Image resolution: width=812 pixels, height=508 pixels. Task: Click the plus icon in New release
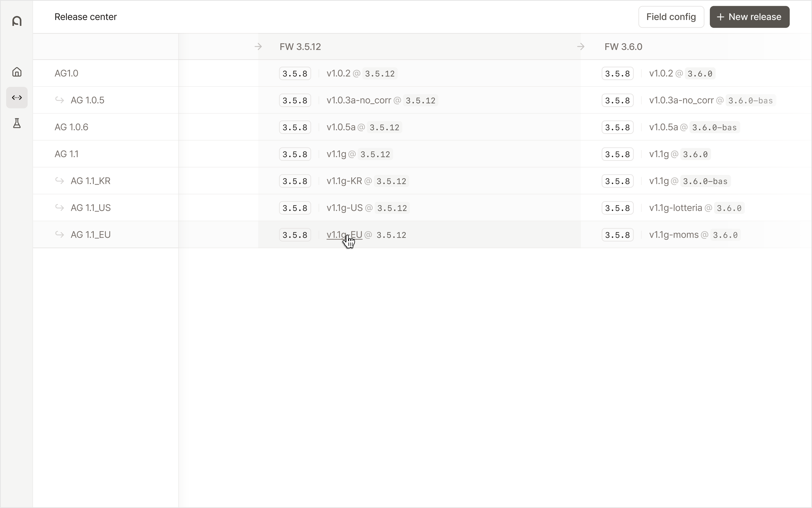point(720,17)
